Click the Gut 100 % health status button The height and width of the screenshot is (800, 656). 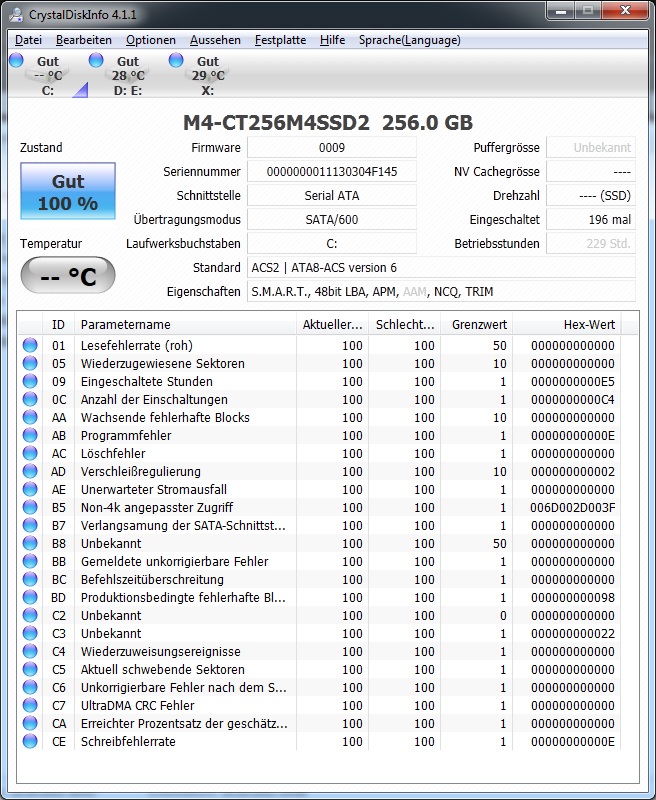pos(68,191)
